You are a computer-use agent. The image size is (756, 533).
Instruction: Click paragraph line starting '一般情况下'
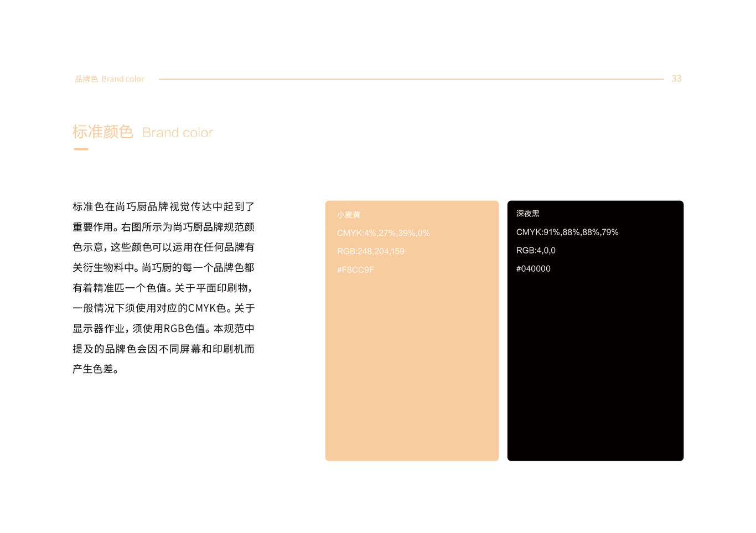pyautogui.click(x=163, y=308)
